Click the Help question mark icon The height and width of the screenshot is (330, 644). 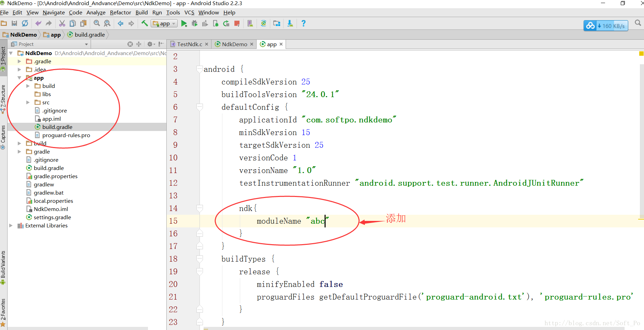pyautogui.click(x=303, y=24)
